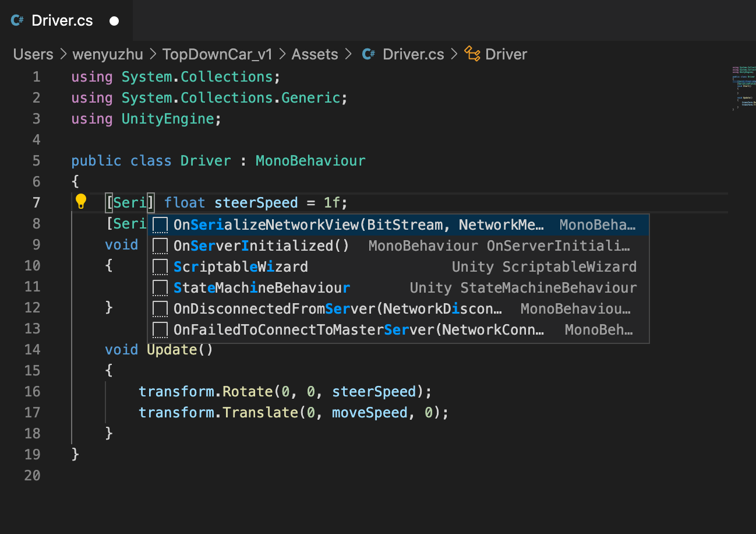Click Users in the breadcrumb path

point(33,54)
